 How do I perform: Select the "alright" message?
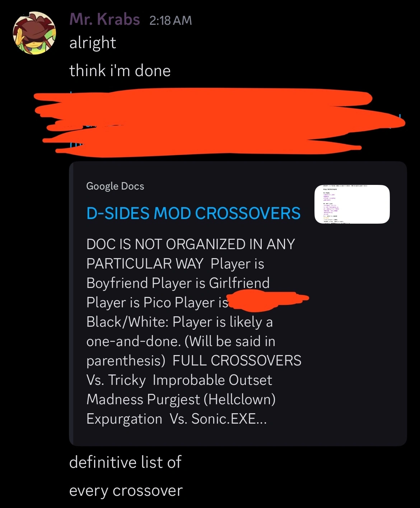tap(93, 43)
